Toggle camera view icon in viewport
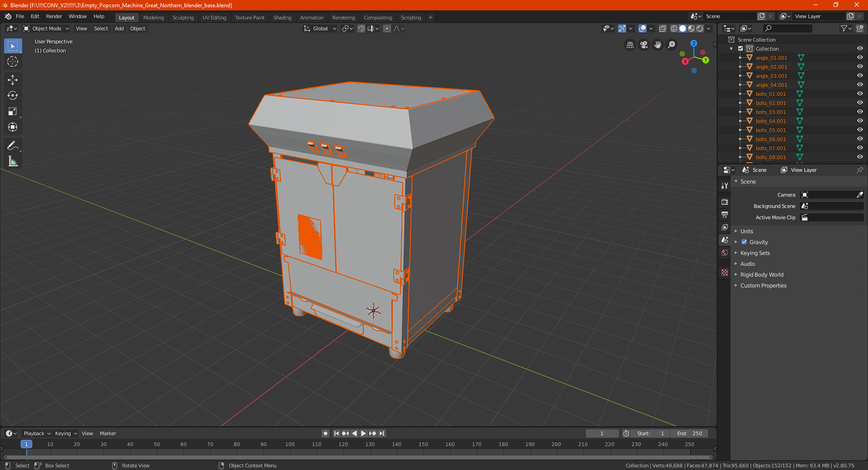 pos(644,45)
